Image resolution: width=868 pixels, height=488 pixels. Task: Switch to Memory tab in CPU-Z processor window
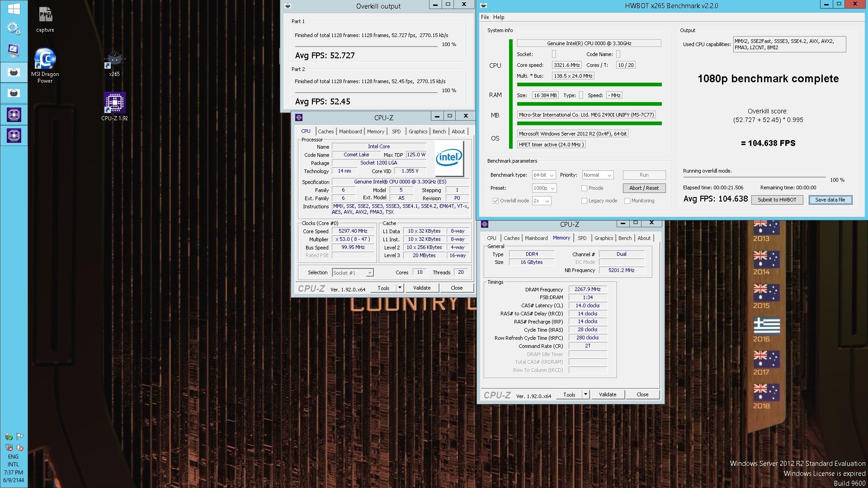click(x=376, y=131)
